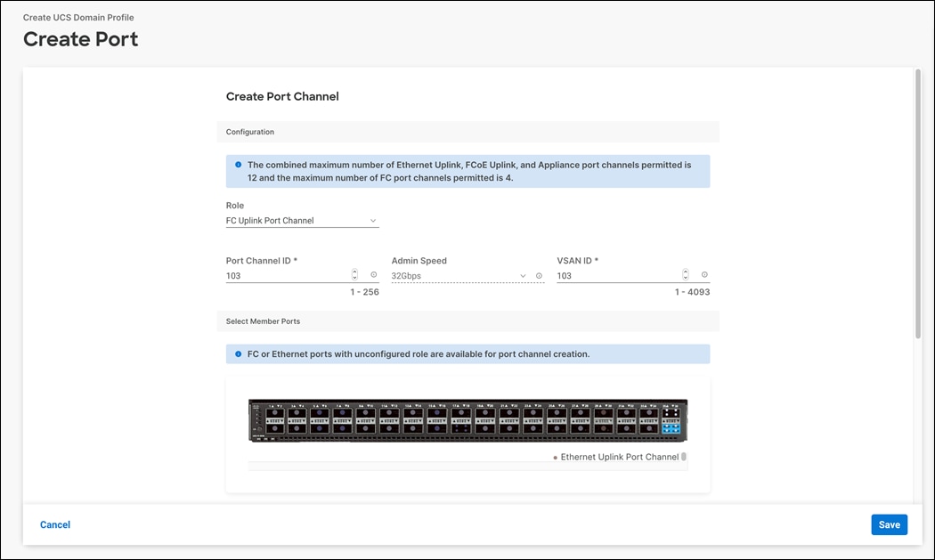The width and height of the screenshot is (935, 560).
Task: Click inside the VSAN ID input field
Action: (x=614, y=275)
